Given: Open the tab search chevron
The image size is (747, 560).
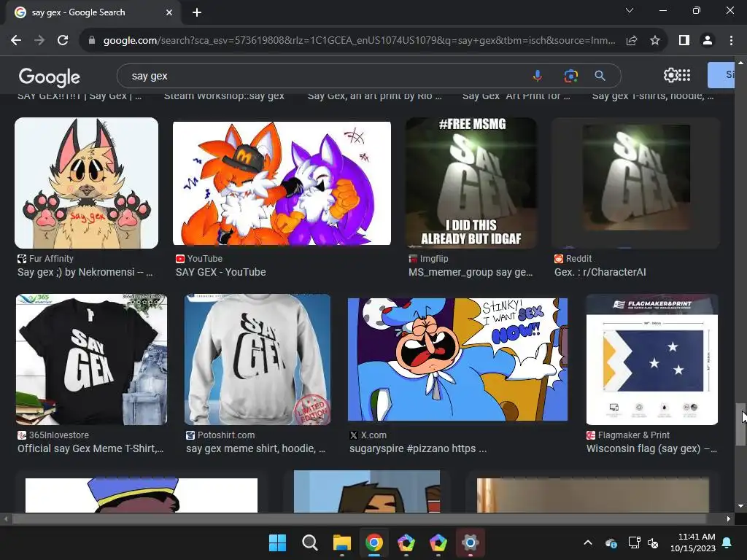Looking at the screenshot, I should 630,10.
